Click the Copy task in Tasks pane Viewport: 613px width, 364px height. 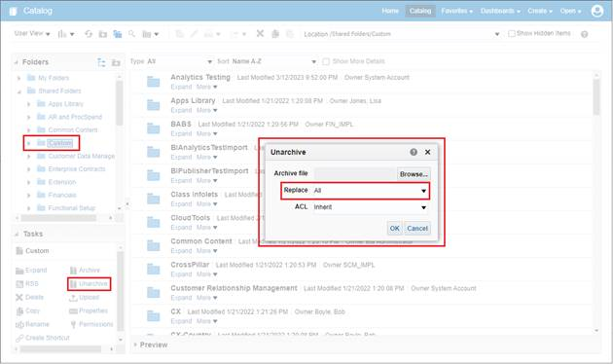28,310
